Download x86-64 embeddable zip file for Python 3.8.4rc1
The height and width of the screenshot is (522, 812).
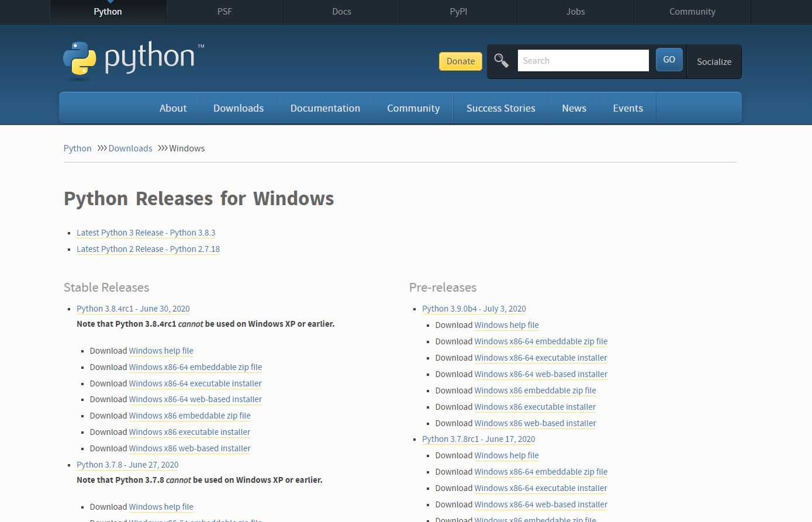pyautogui.click(x=196, y=367)
